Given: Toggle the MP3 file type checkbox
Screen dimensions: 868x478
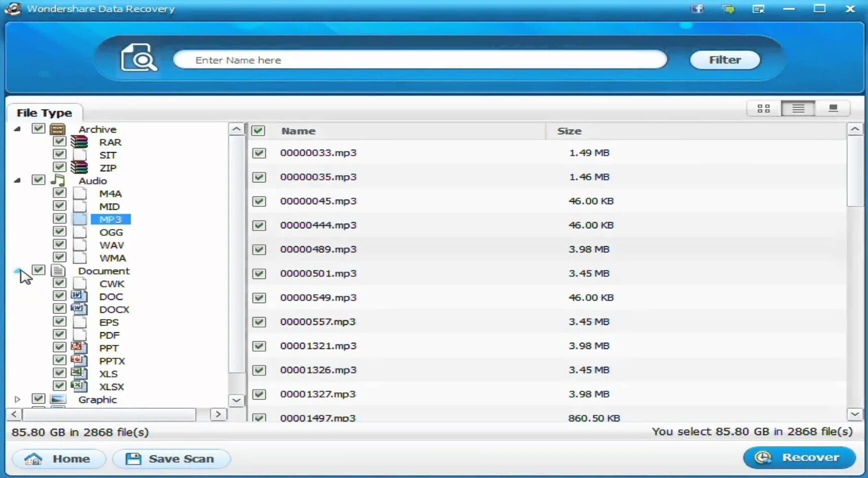Looking at the screenshot, I should (60, 219).
